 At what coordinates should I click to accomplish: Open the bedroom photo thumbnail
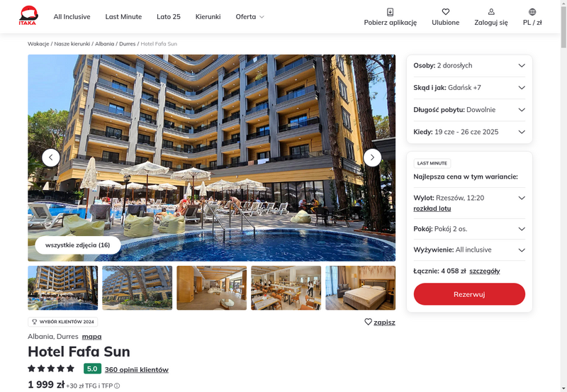click(x=360, y=288)
